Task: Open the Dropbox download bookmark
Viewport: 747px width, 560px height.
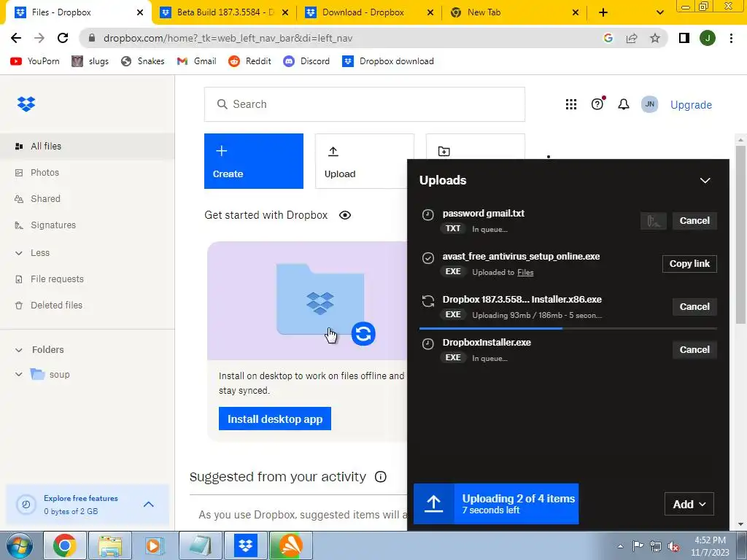Action: tap(388, 61)
